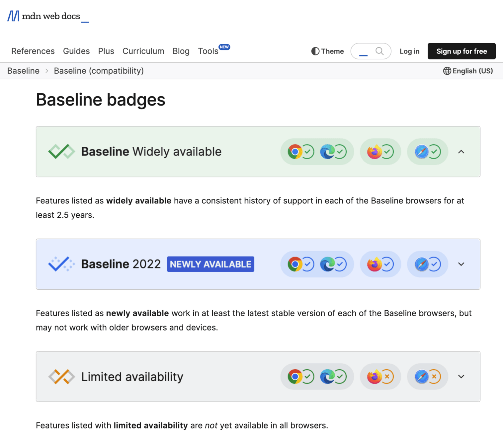
Task: Click the Limited availability orange cross logo
Action: pyautogui.click(x=61, y=377)
